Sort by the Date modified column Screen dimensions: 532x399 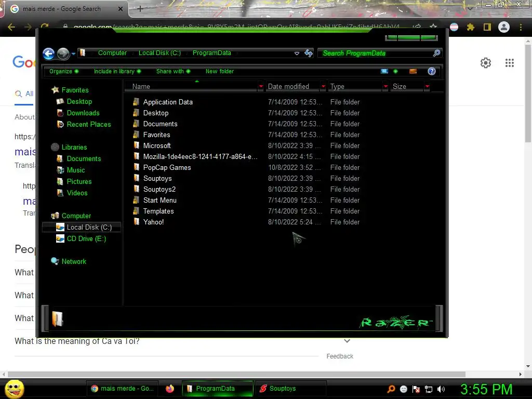pyautogui.click(x=292, y=87)
